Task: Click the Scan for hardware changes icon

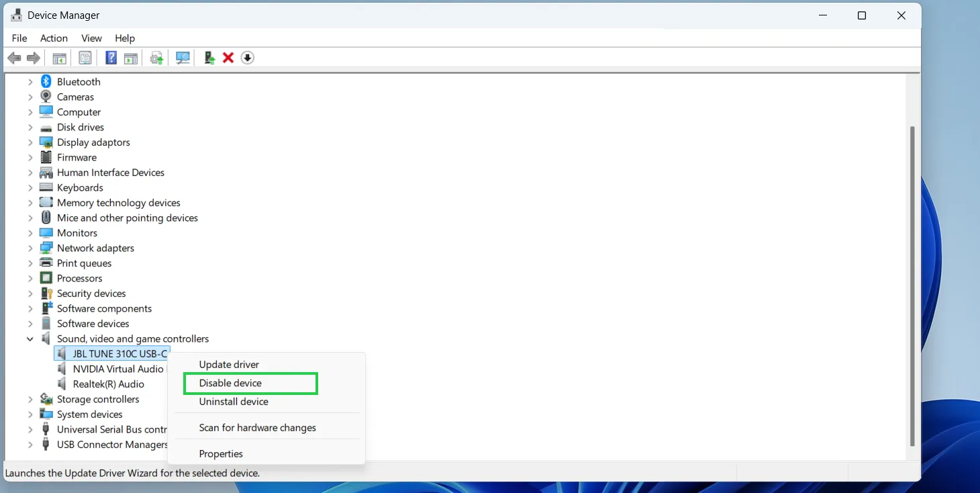Action: point(183,58)
